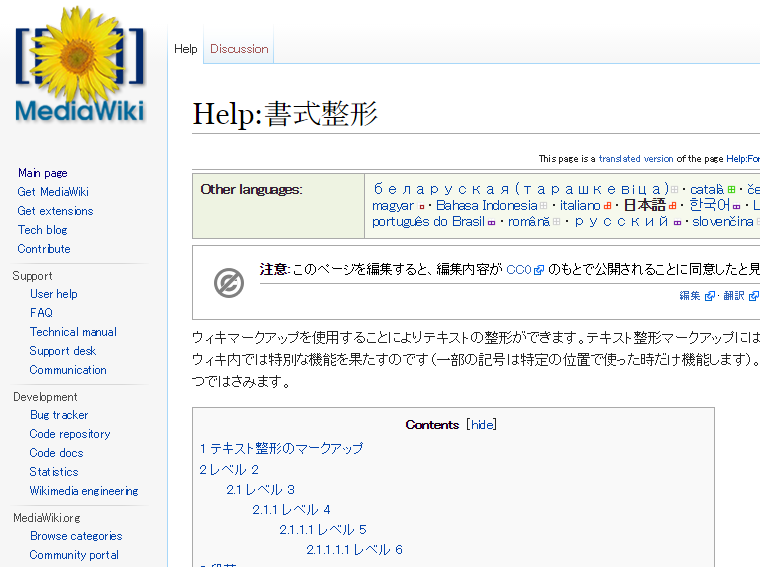Click translation status icon after italiano

tap(607, 206)
